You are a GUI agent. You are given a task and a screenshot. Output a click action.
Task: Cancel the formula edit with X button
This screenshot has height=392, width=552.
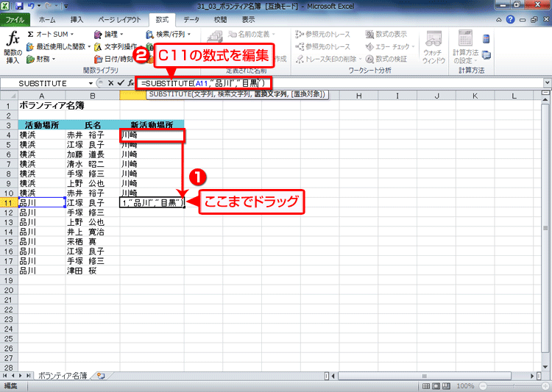point(111,83)
